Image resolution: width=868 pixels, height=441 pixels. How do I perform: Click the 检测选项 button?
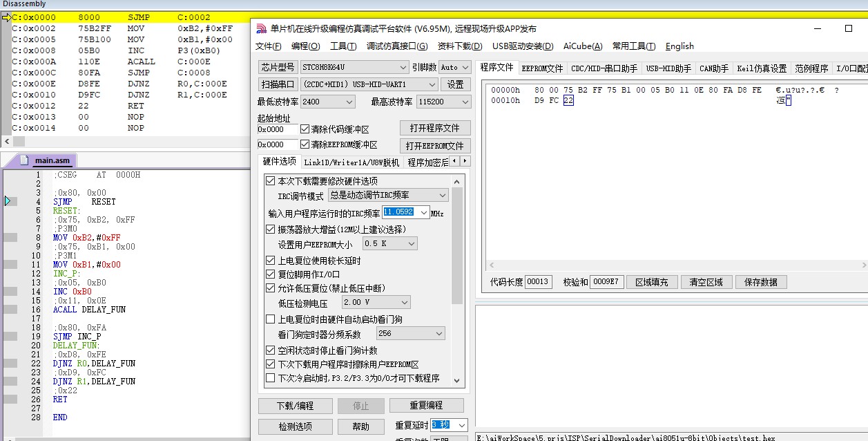(296, 426)
